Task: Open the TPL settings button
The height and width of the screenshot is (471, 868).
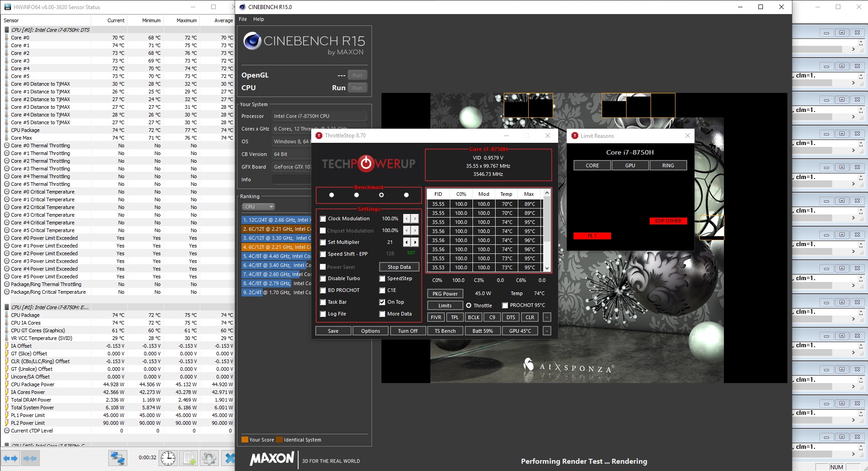Action: (x=455, y=317)
